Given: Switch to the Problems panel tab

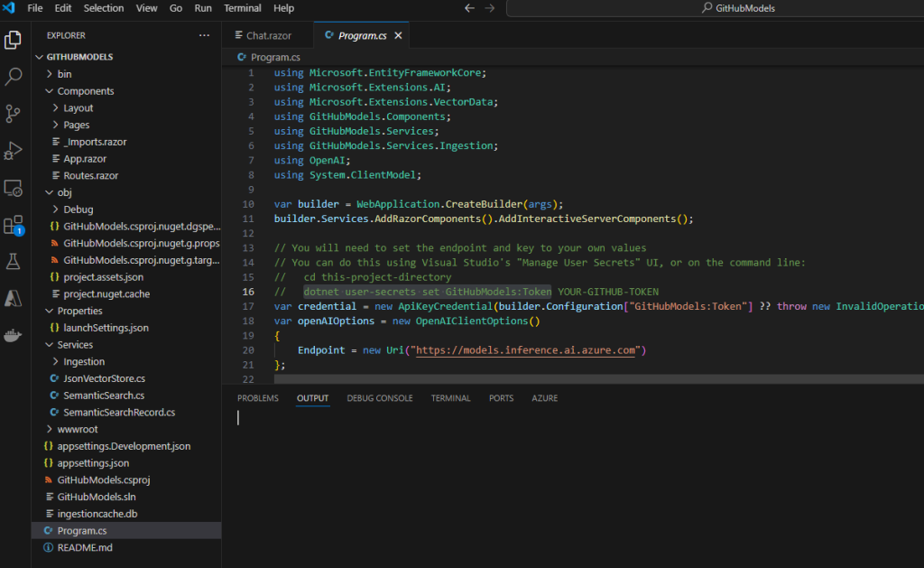Looking at the screenshot, I should [x=257, y=398].
